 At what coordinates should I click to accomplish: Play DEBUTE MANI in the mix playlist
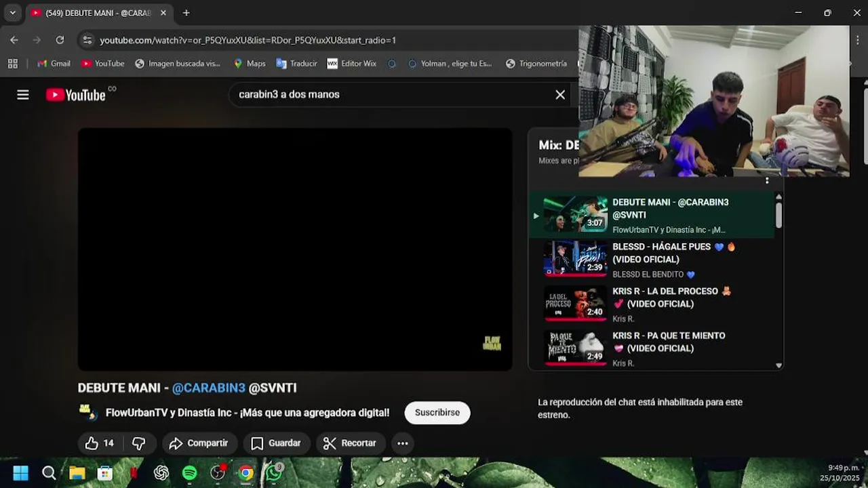tap(651, 216)
